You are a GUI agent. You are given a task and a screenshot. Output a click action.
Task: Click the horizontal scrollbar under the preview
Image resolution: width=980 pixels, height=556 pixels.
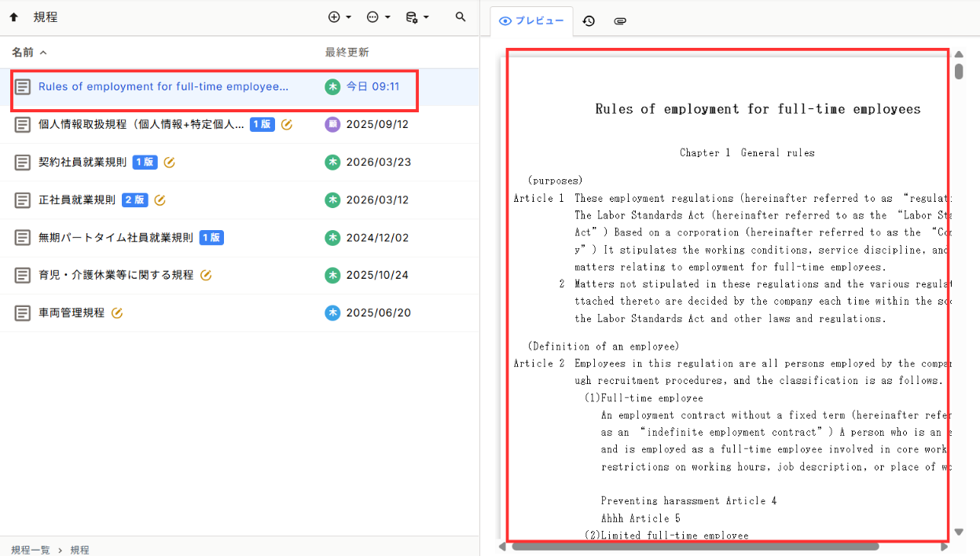[695, 547]
